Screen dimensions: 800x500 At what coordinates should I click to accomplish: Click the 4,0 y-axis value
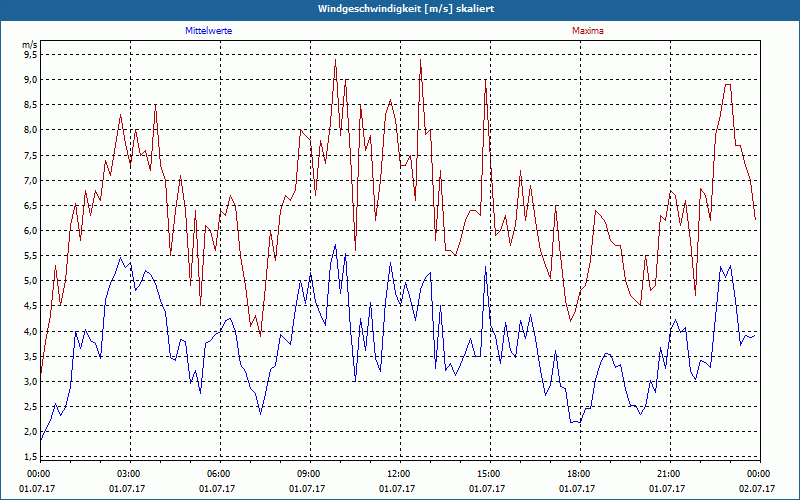coord(30,331)
